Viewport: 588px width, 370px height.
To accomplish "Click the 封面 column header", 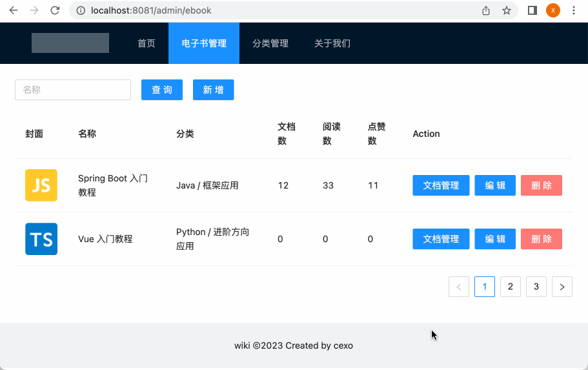I will (34, 134).
